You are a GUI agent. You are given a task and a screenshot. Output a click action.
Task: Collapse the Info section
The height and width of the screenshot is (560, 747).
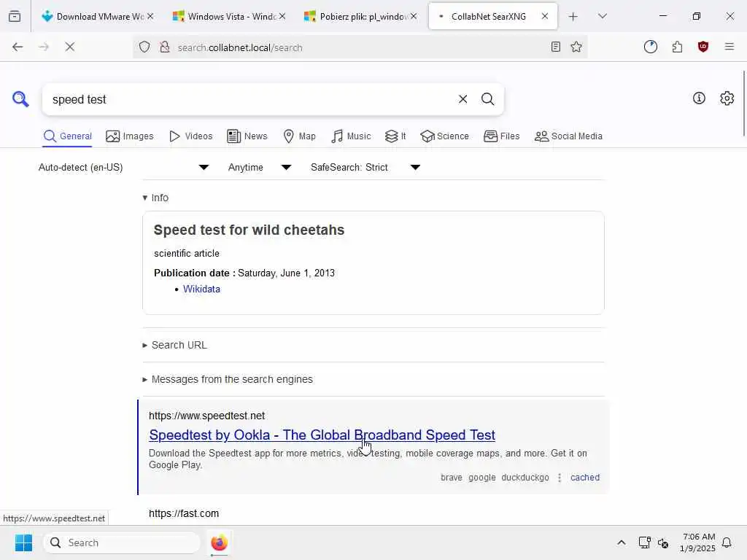[155, 198]
